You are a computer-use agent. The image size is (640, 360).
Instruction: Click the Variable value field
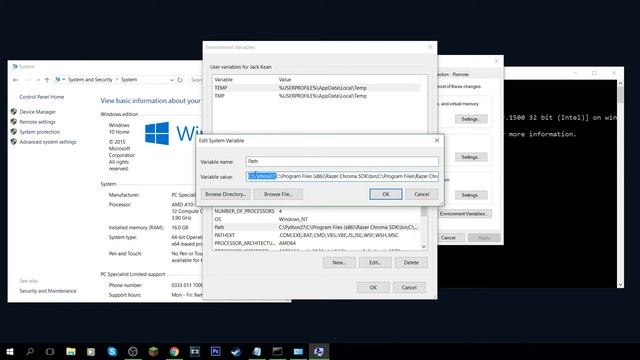(342, 176)
